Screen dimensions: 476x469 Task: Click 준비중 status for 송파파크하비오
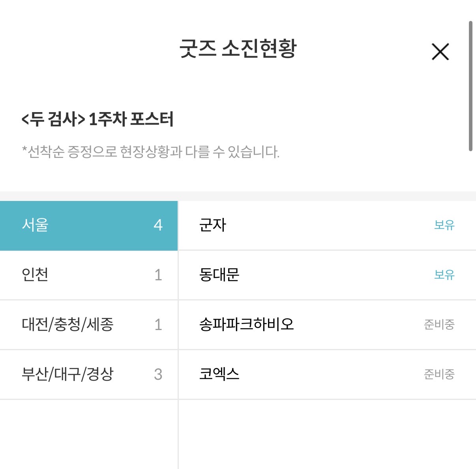[439, 325]
